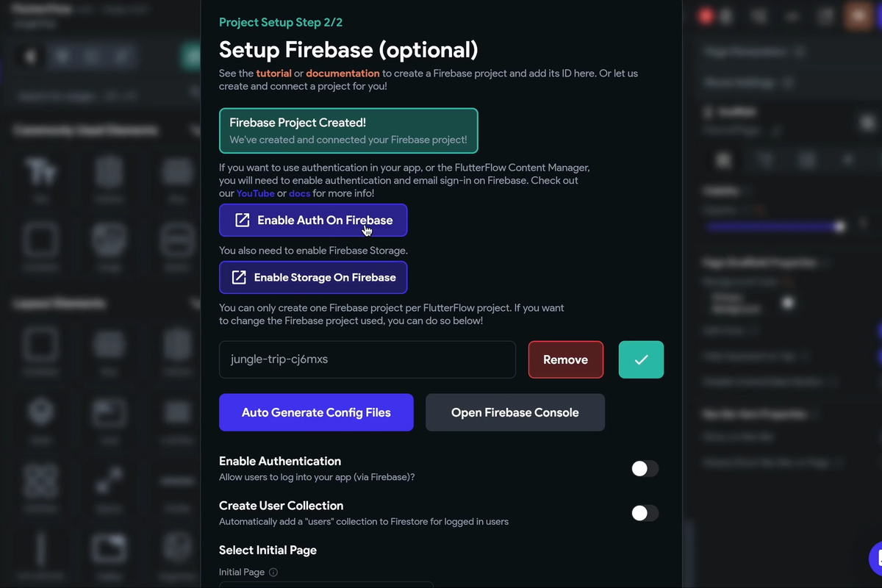Open the documentation link
882x588 pixels.
click(343, 73)
